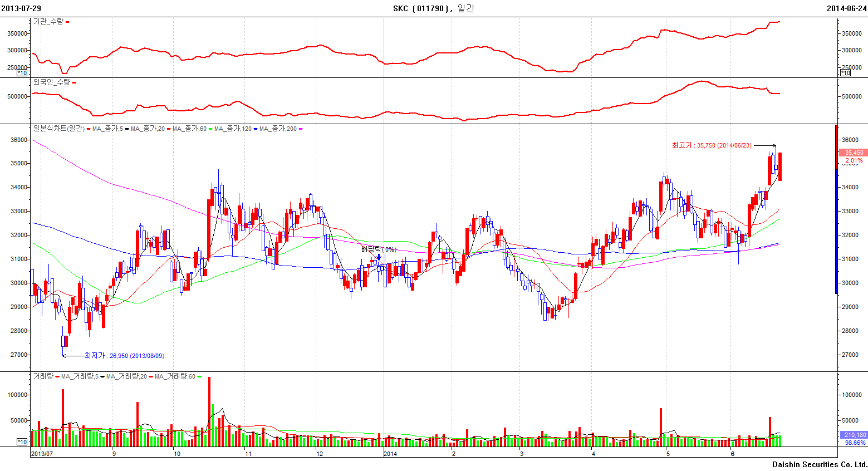Select the MA_종가,20 legend entry
Screen dimensions: 868x471
[148, 129]
